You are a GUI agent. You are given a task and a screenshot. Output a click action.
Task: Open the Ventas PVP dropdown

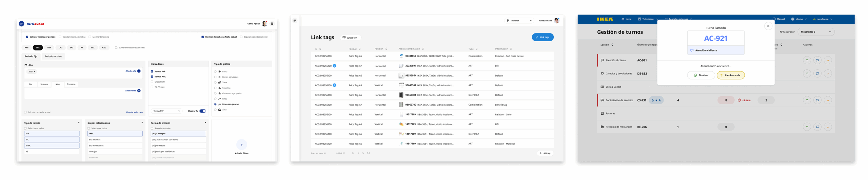[166, 111]
